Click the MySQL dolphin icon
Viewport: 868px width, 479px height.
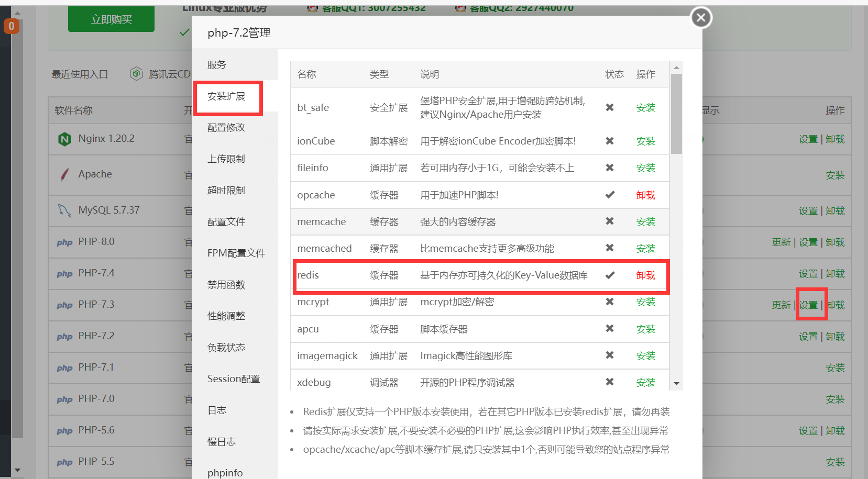pyautogui.click(x=64, y=209)
